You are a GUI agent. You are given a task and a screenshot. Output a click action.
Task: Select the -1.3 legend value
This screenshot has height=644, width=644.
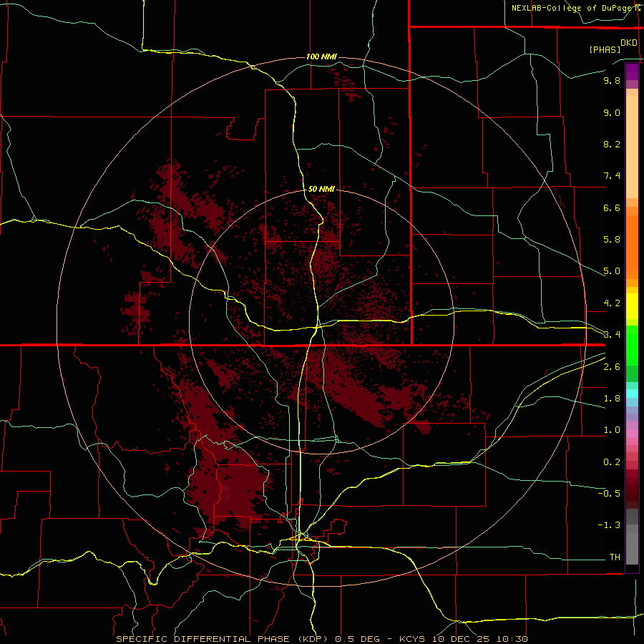(x=609, y=525)
